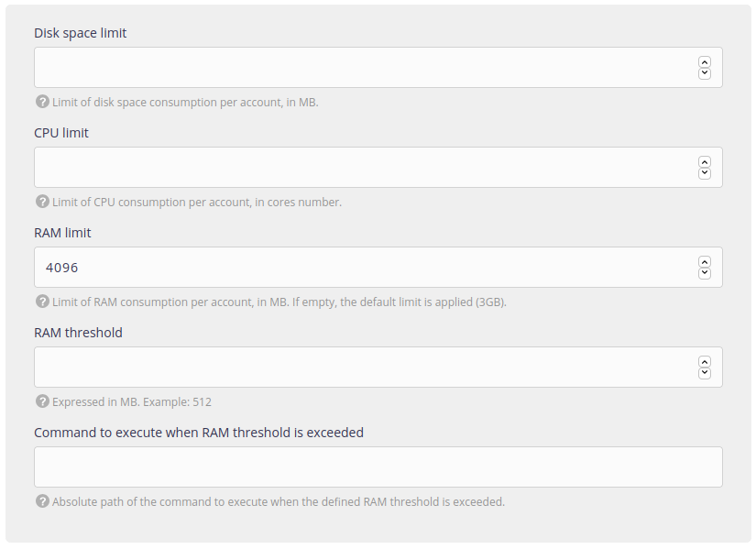Raise the RAM limit with up arrow
This screenshot has width=756, height=549.
(704, 262)
